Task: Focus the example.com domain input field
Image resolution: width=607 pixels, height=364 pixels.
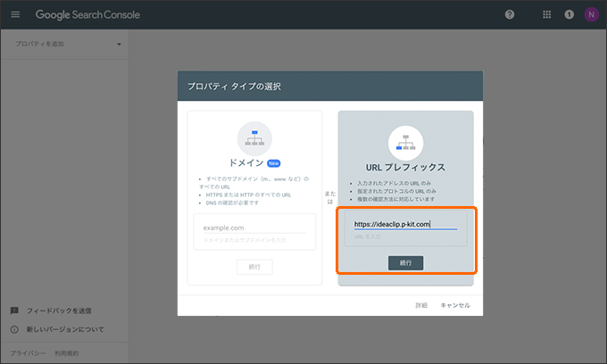Action: (254, 227)
